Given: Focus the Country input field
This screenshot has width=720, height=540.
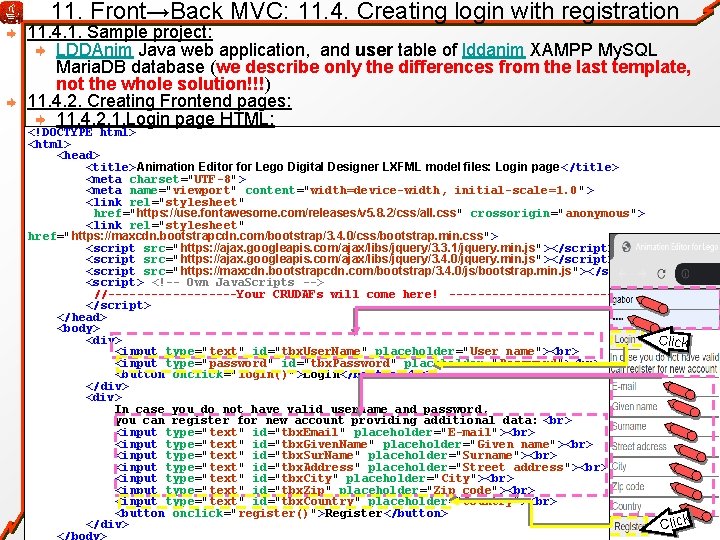Looking at the screenshot, I should coord(663,506).
